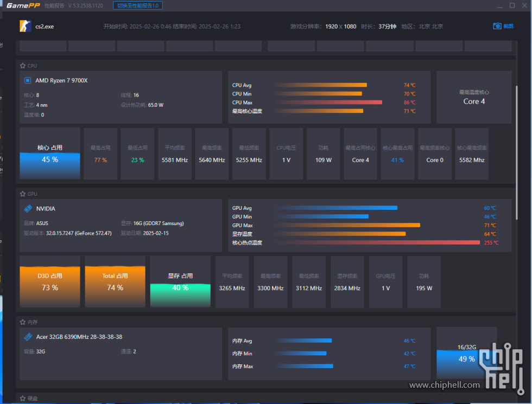Toggle the star beside GPU section

[x=23, y=194]
